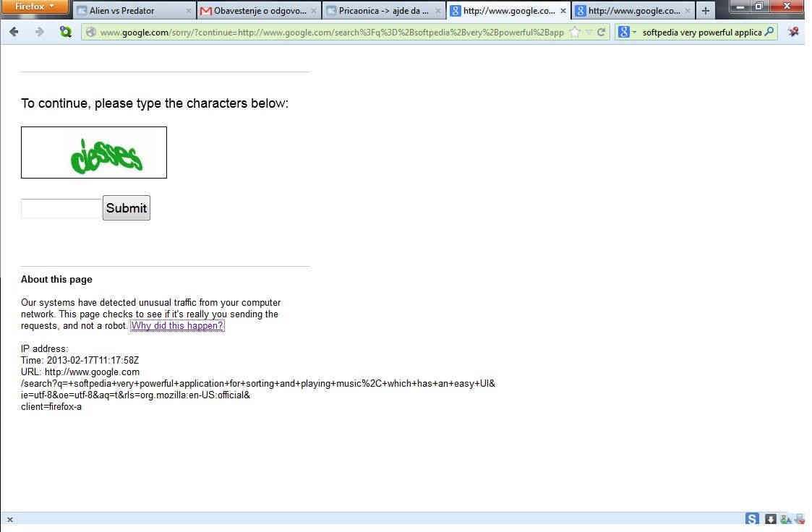
Task: Open the downloads arrow icon in status bar
Action: (x=770, y=518)
